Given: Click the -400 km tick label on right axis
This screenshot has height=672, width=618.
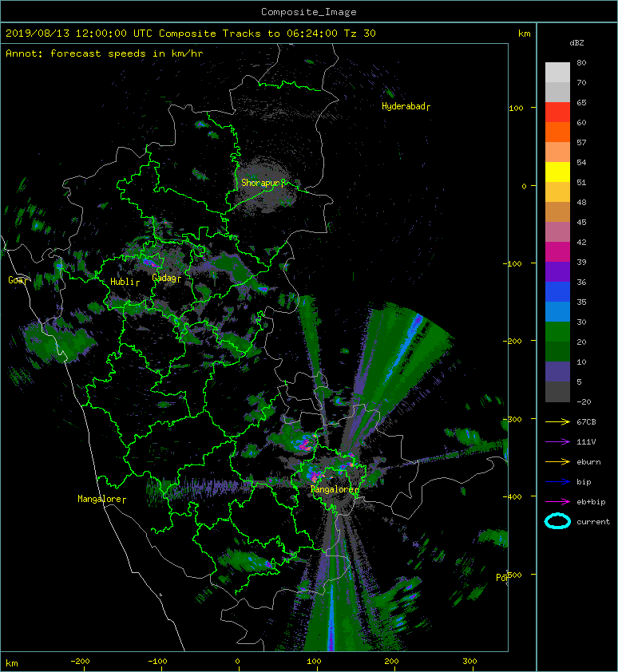Looking at the screenshot, I should (512, 496).
